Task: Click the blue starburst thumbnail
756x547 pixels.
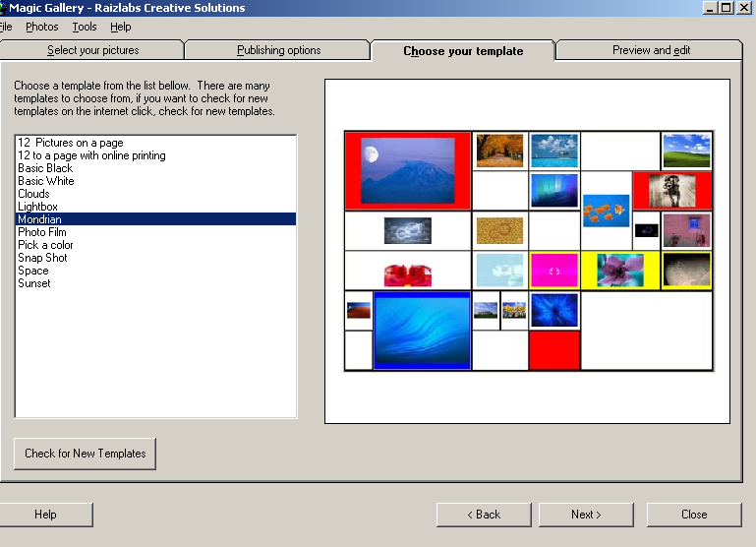Action: (554, 311)
